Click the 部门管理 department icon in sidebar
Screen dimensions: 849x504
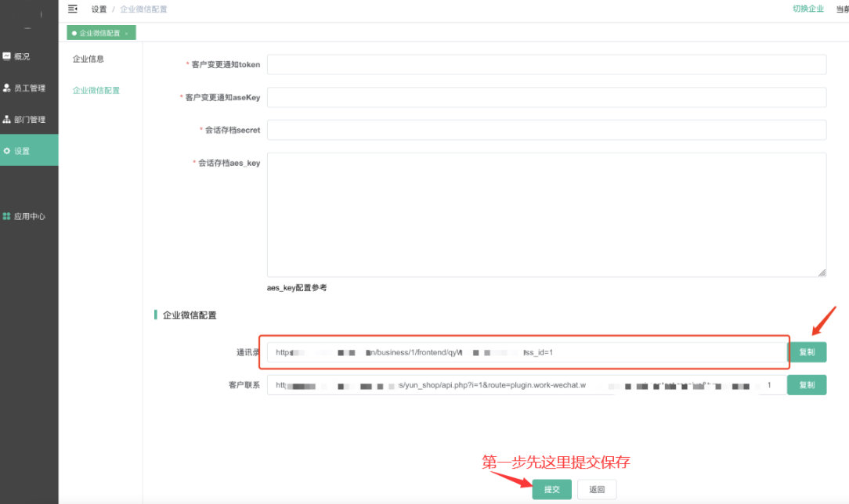click(7, 119)
